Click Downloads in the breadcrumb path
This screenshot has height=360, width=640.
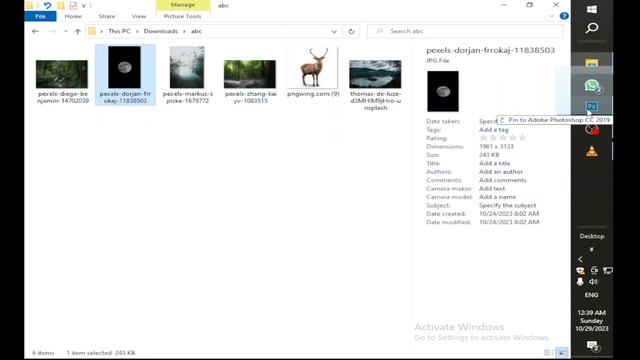pyautogui.click(x=160, y=31)
